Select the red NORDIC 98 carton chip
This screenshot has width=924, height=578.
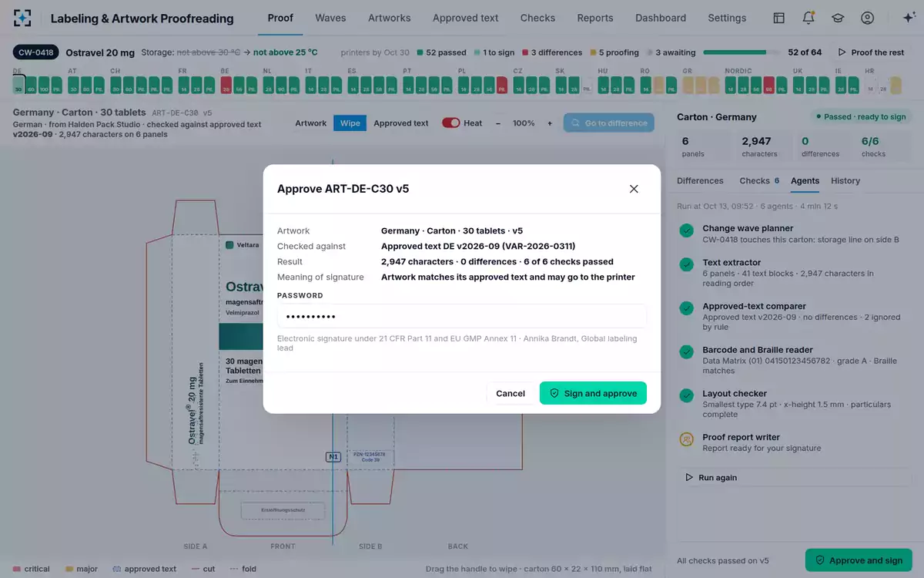tap(768, 86)
